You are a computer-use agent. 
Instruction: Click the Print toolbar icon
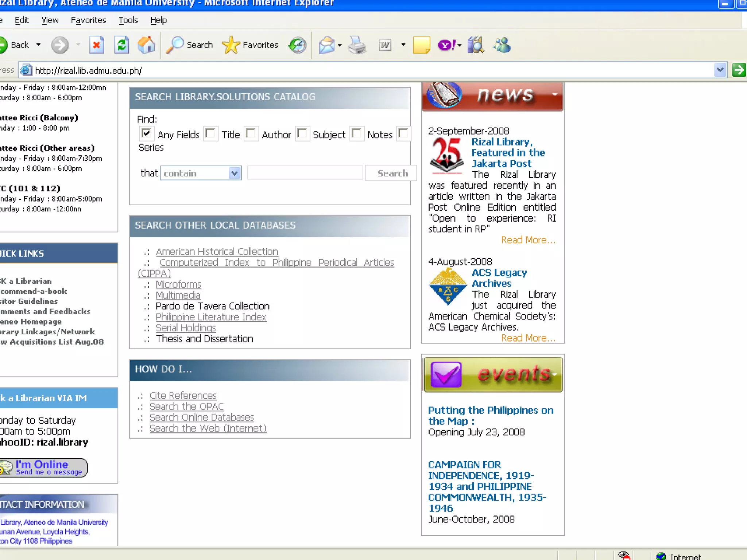357,45
